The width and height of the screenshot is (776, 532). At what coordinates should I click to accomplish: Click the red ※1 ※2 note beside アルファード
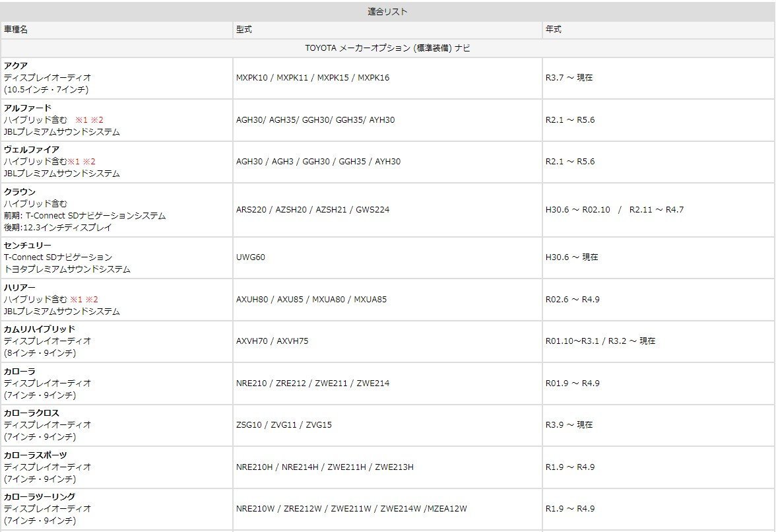[x=89, y=119]
